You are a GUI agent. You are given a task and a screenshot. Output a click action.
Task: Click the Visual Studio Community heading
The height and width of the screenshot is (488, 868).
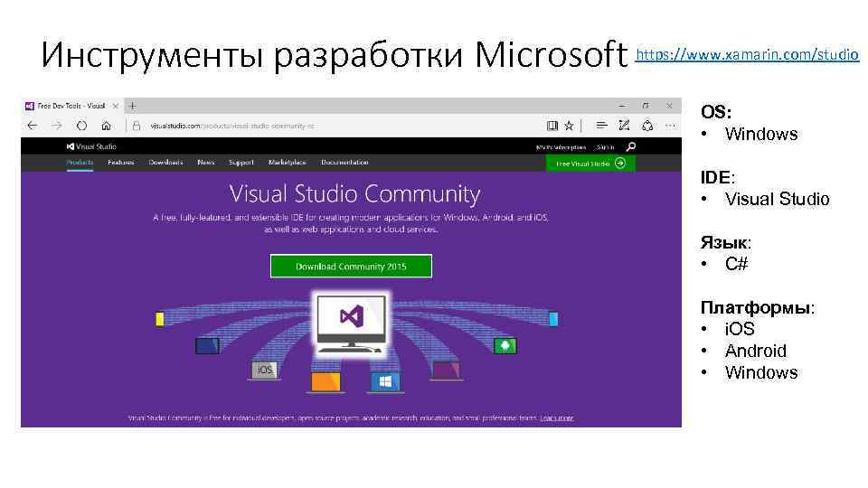point(354,194)
